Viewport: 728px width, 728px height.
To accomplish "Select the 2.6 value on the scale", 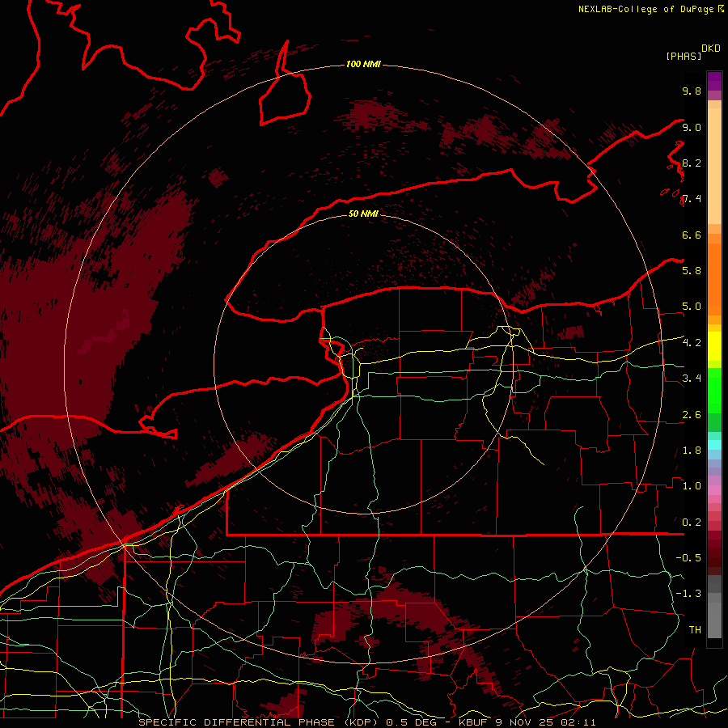I will [692, 414].
